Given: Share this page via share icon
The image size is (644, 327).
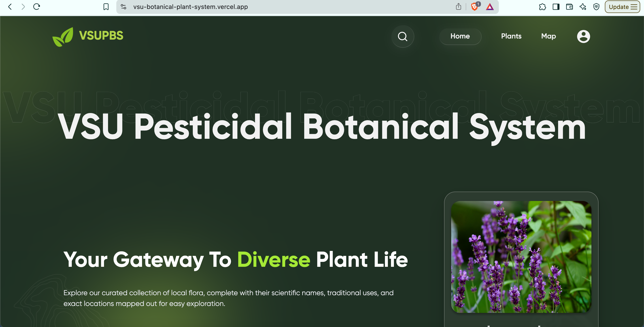Looking at the screenshot, I should coord(458,6).
